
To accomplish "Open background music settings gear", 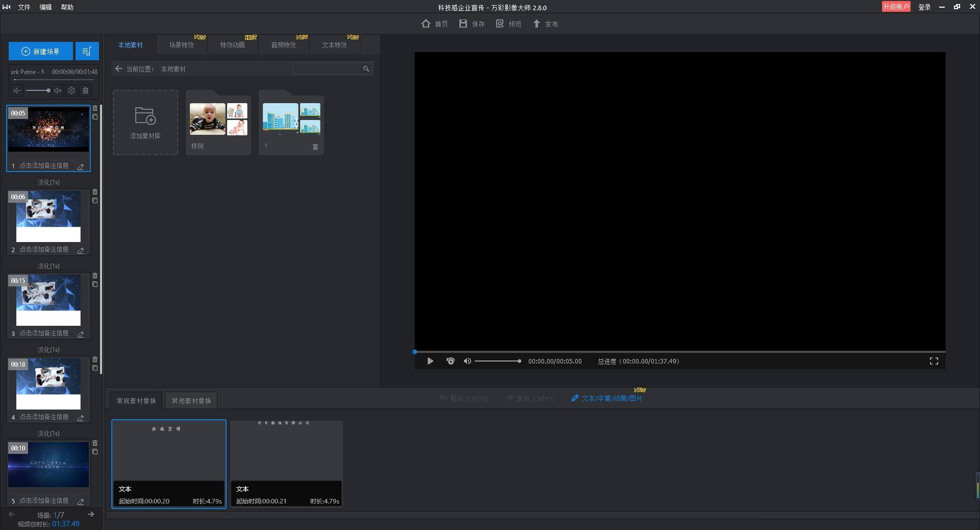I will pos(71,90).
